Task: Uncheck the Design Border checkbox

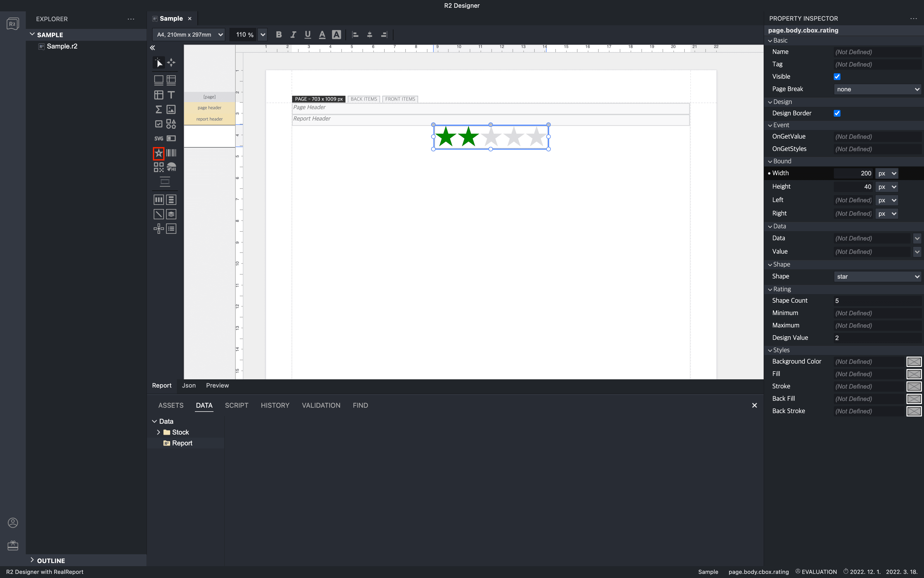Action: click(x=837, y=113)
